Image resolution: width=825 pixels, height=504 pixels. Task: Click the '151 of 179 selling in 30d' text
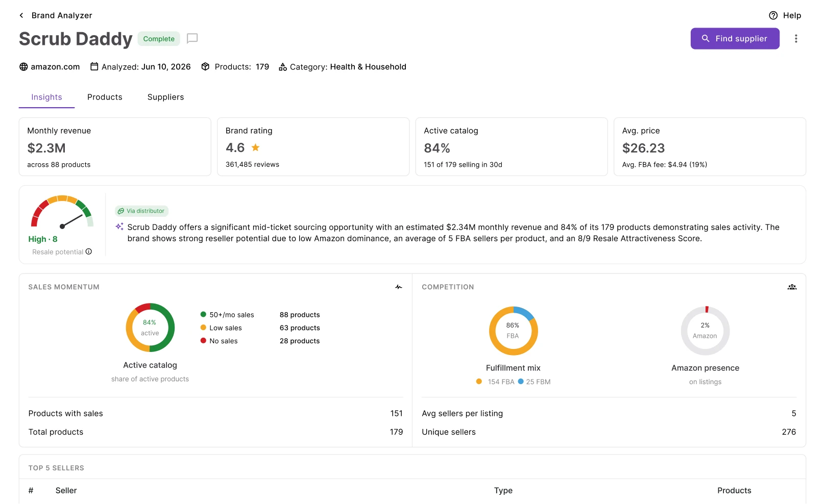click(463, 164)
